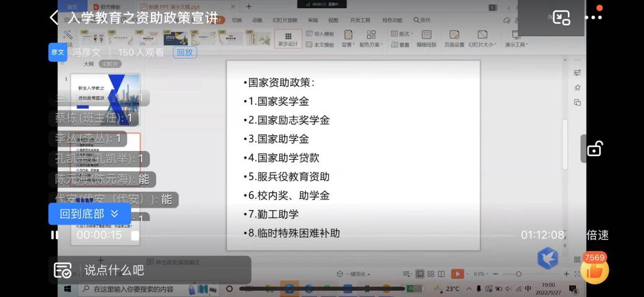Click the copy icon in right sidebar
644x297 pixels.
coord(577,103)
